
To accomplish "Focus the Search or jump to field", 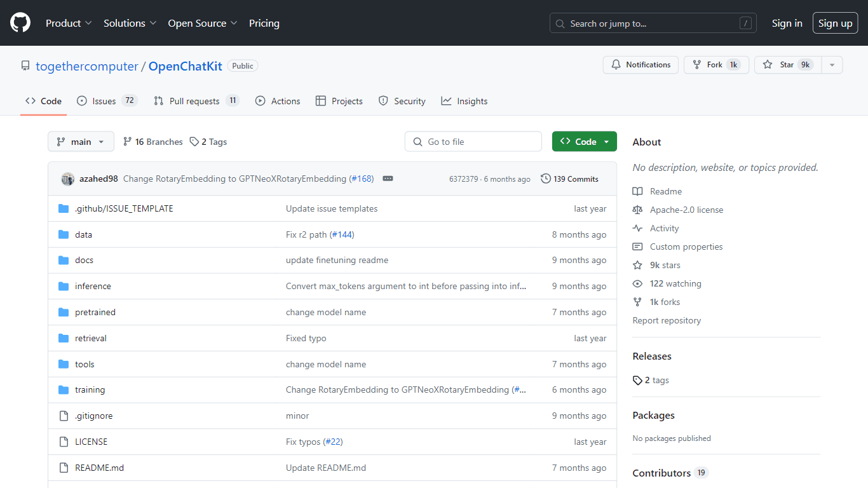I will [653, 24].
